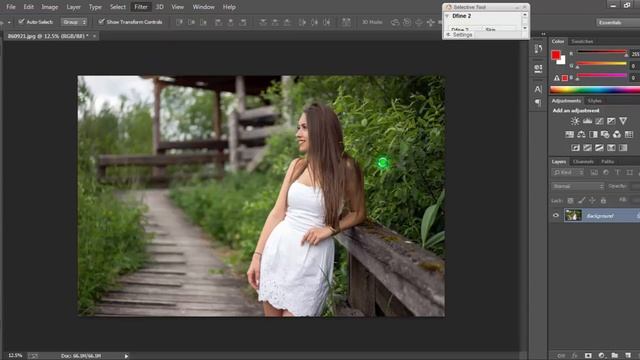Image resolution: width=640 pixels, height=360 pixels.
Task: Click the gamut warning triangle
Action: pyautogui.click(x=556, y=78)
